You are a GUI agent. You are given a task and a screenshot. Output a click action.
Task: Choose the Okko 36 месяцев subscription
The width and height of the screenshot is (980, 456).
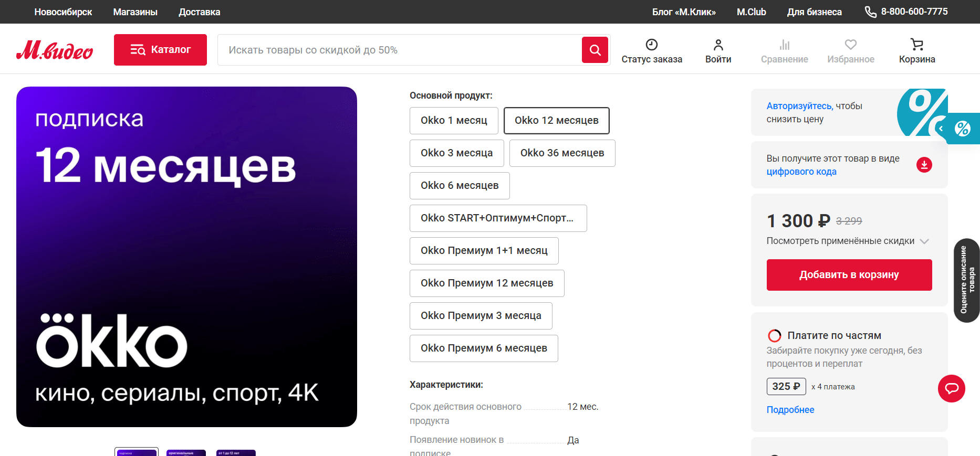(x=562, y=153)
